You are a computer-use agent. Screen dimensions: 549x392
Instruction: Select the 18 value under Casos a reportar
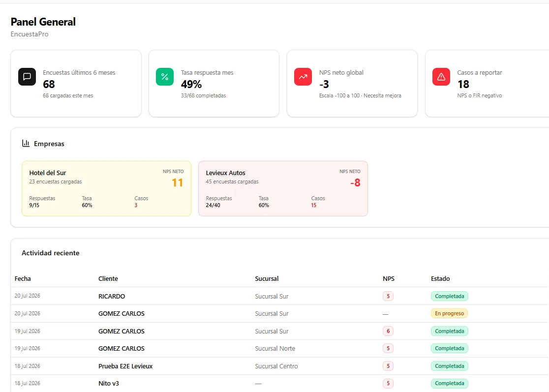tap(463, 84)
